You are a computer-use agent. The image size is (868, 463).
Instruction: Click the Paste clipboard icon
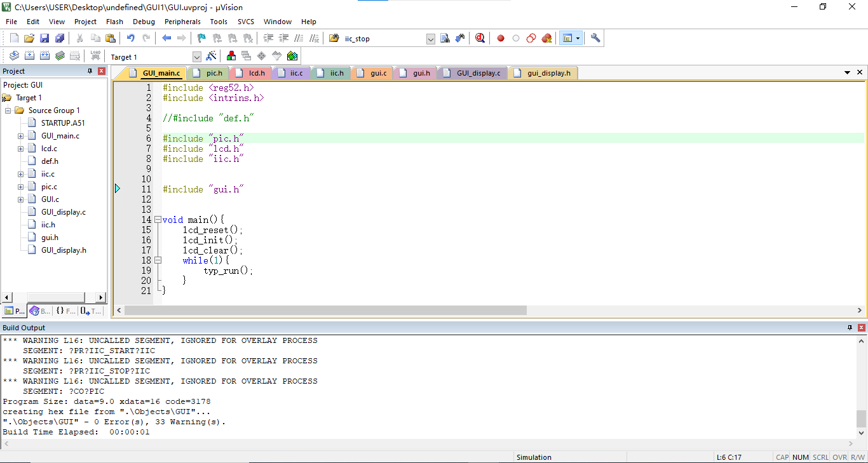[111, 38]
